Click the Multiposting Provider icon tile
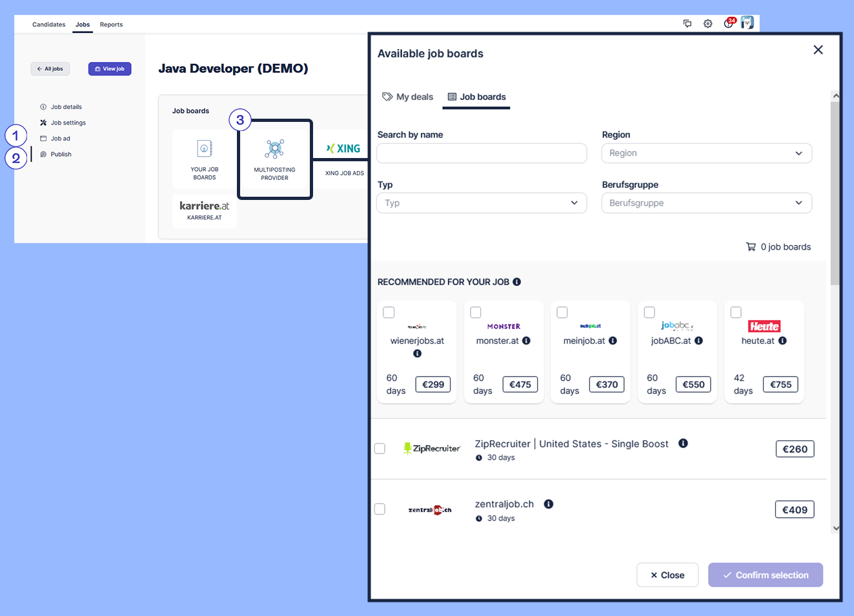Image resolution: width=854 pixels, height=616 pixels. pyautogui.click(x=275, y=159)
